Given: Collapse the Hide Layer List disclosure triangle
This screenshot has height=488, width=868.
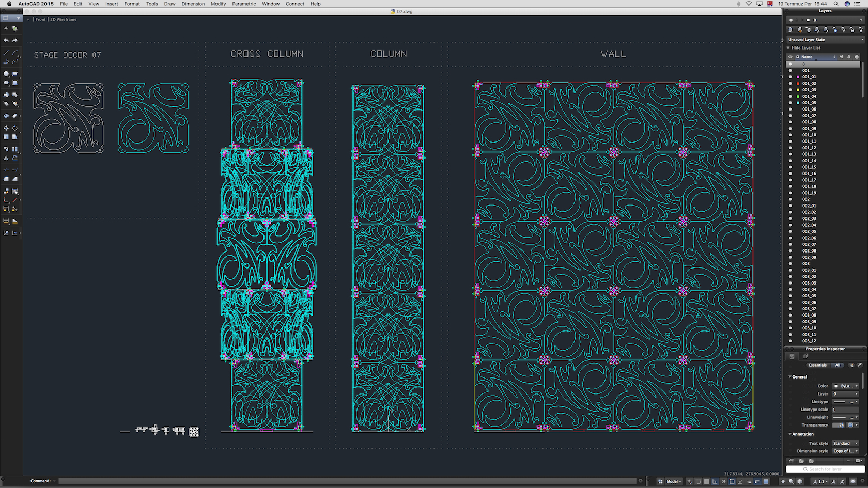Looking at the screenshot, I should pyautogui.click(x=788, y=48).
